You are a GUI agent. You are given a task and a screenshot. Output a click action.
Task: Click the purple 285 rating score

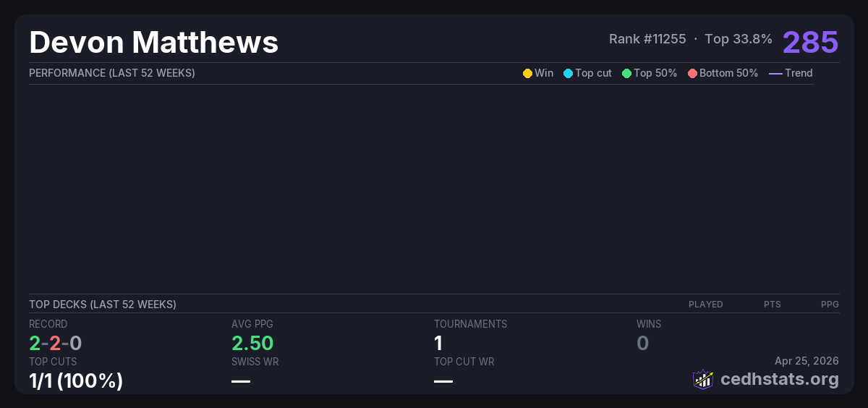click(x=810, y=42)
